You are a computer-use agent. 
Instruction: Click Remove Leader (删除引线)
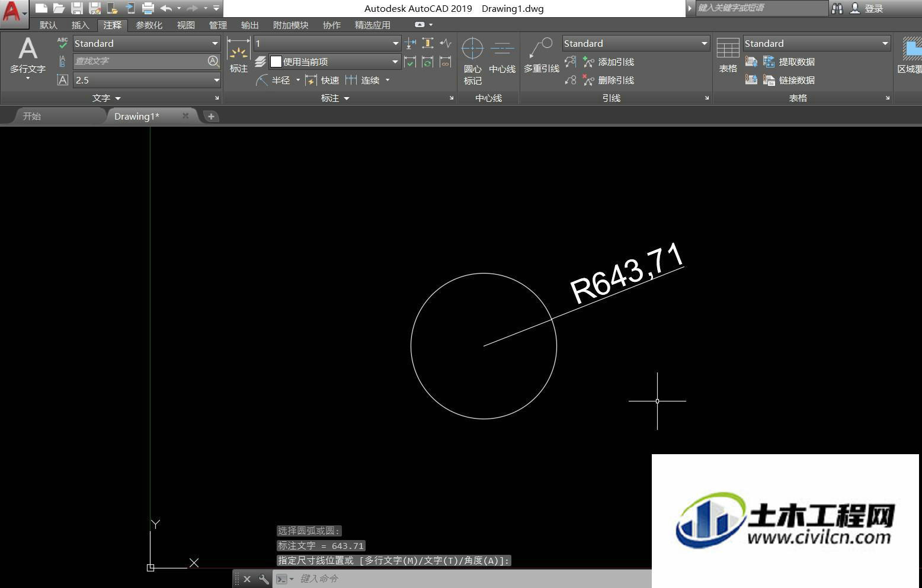(x=609, y=80)
